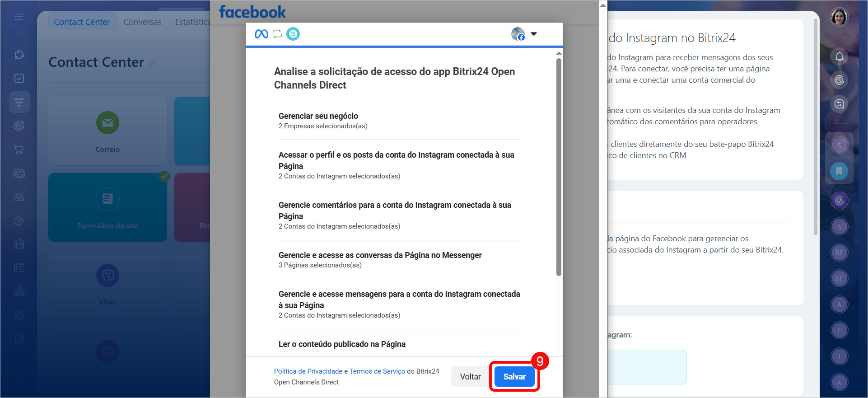The height and width of the screenshot is (398, 868).
Task: Open the collaboration icon in left sidebar
Action: pos(19,55)
